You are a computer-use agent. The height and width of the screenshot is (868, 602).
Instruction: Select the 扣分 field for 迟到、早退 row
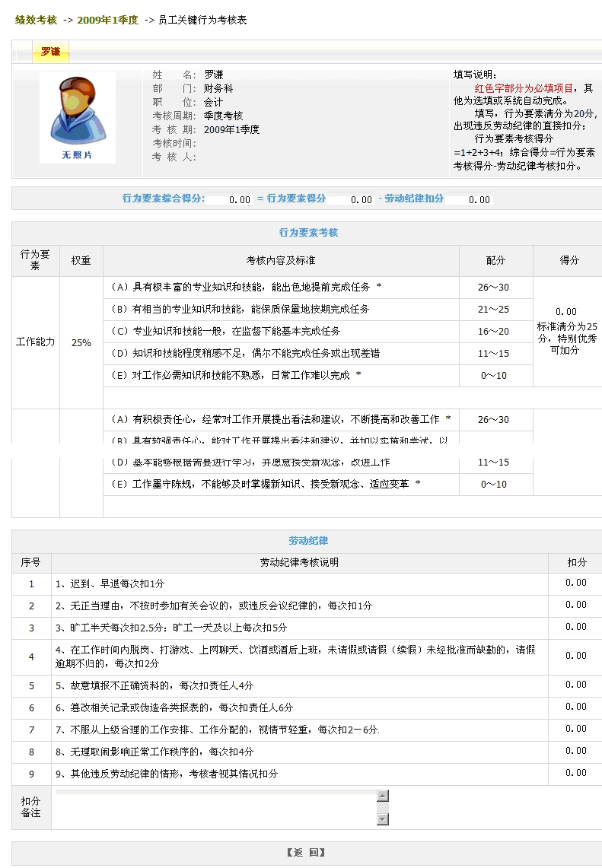point(575,583)
